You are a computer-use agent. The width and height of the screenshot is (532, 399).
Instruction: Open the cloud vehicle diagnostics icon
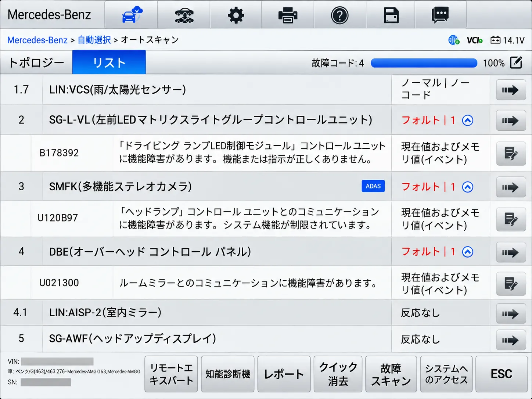click(131, 15)
